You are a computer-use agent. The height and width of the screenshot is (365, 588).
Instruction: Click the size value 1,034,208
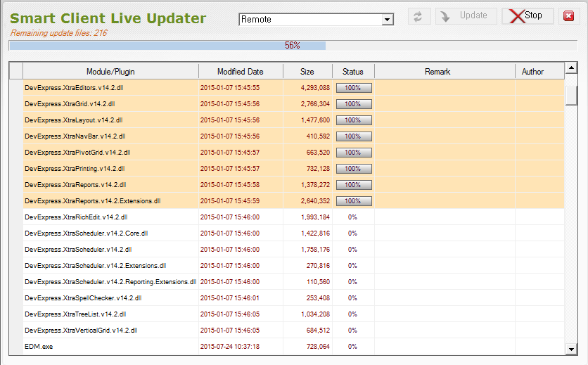315,314
